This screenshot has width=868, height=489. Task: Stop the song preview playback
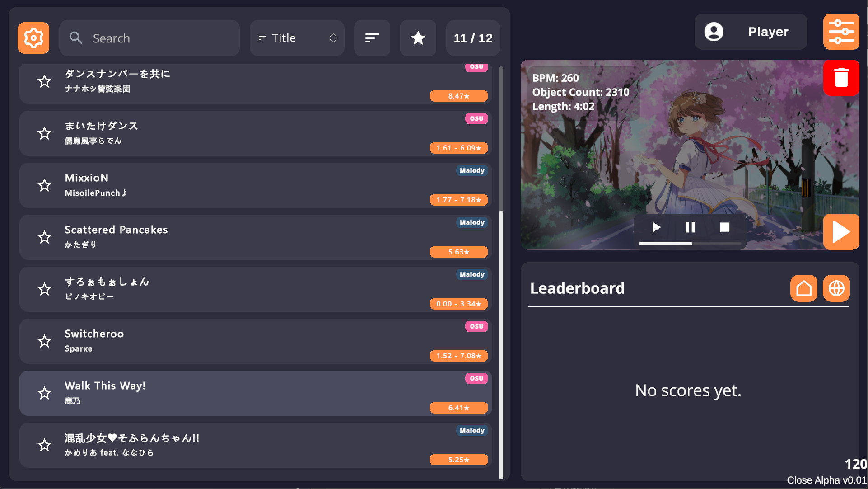(724, 227)
